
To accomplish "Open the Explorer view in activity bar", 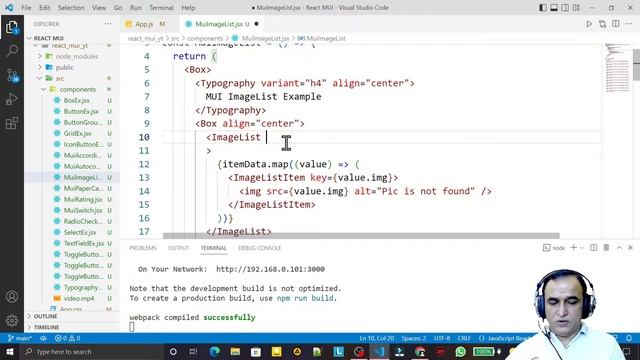I will click(x=12, y=27).
